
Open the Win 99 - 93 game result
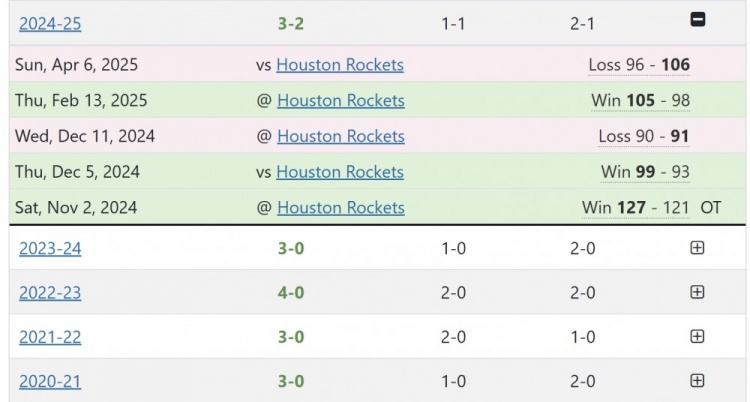645,172
